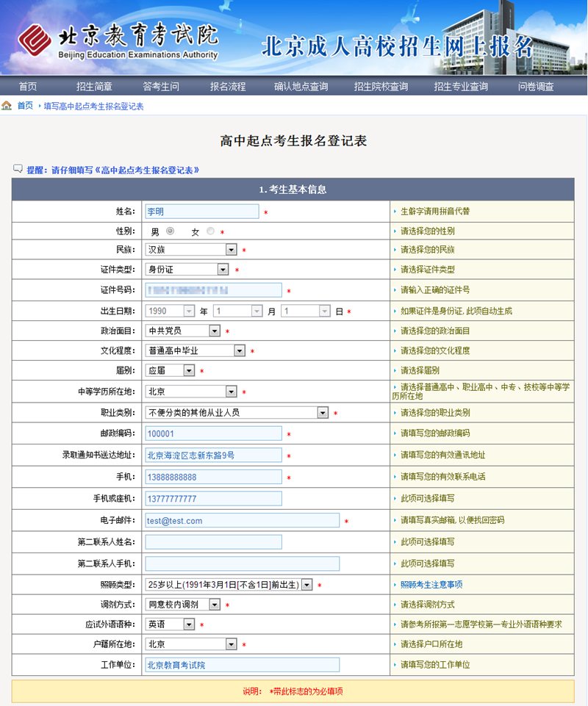Click the 照顾考生注意事项 link
Image resolution: width=588 pixels, height=706 pixels.
[x=431, y=585]
